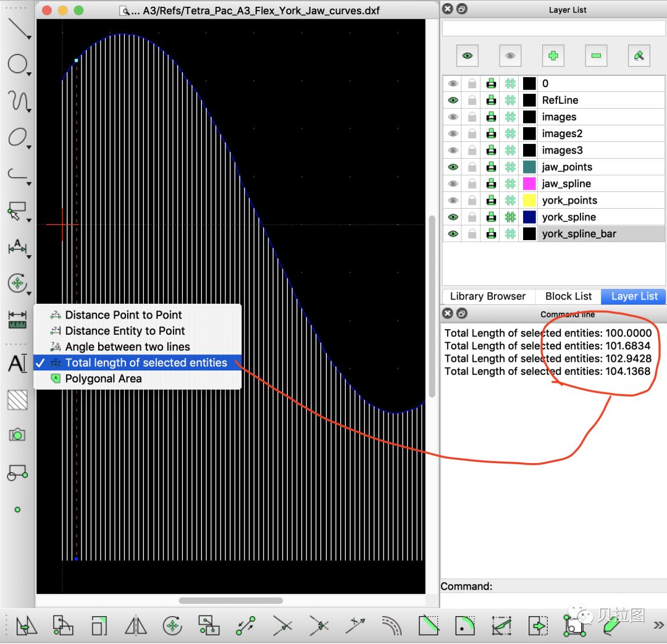
Task: Remove layer with minus icon
Action: 596,56
